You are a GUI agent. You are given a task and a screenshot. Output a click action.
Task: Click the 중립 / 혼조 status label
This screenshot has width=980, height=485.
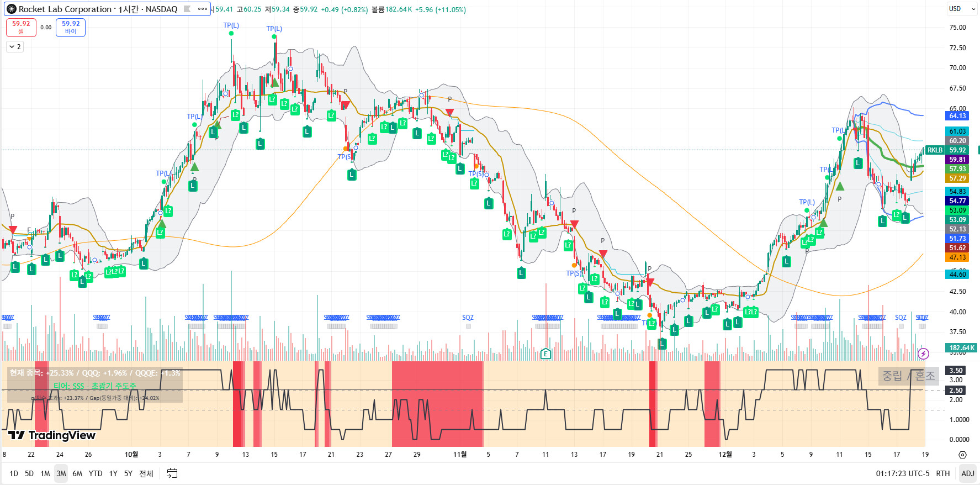(908, 376)
